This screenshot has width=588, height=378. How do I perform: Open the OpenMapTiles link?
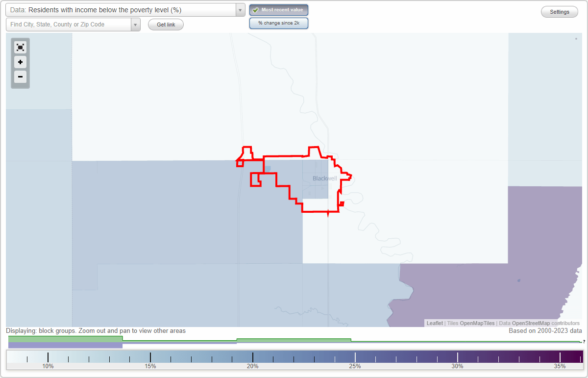click(x=477, y=323)
